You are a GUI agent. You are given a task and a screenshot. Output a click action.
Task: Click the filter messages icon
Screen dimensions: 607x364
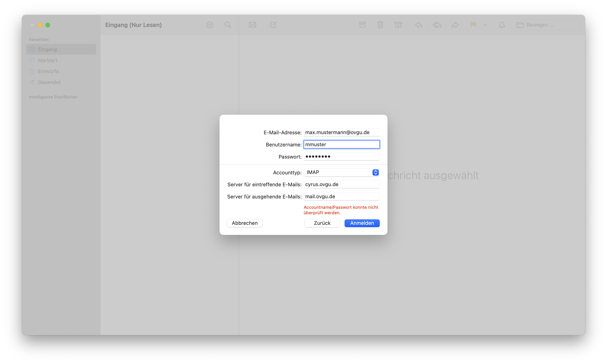(209, 25)
